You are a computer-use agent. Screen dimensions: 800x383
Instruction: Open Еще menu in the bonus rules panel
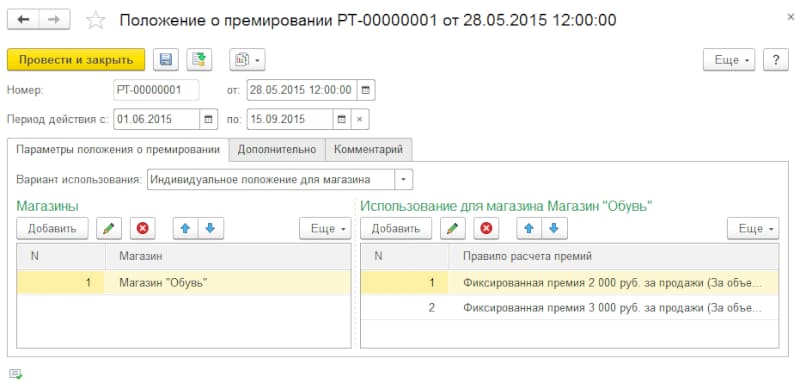(x=753, y=228)
